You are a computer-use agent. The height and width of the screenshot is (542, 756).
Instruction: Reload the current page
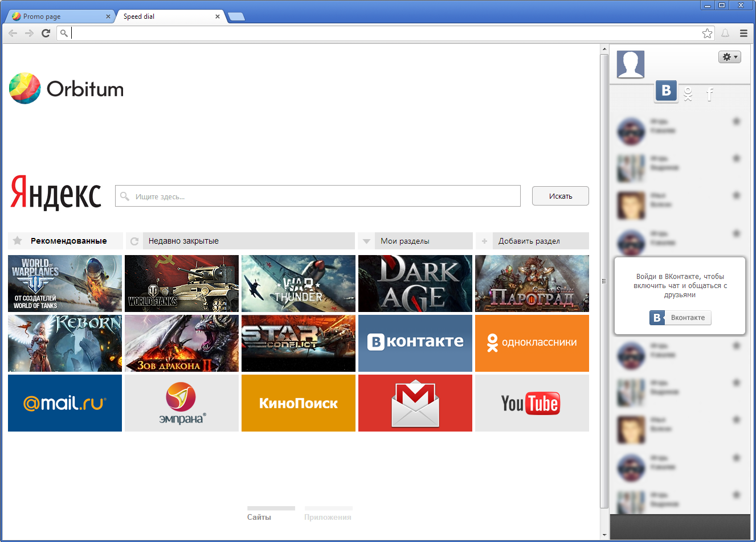point(46,33)
